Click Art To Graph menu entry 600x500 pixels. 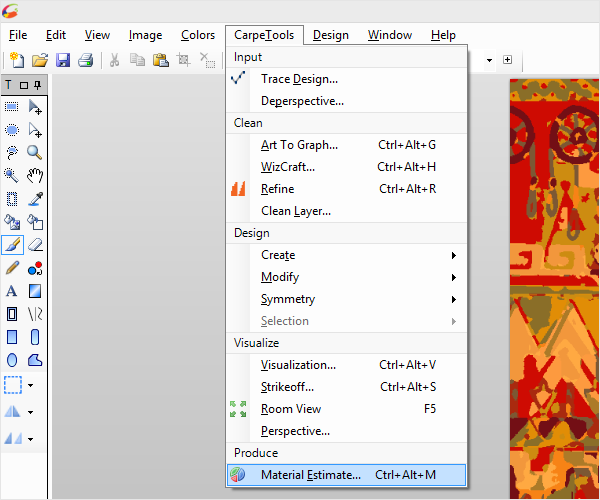(299, 145)
